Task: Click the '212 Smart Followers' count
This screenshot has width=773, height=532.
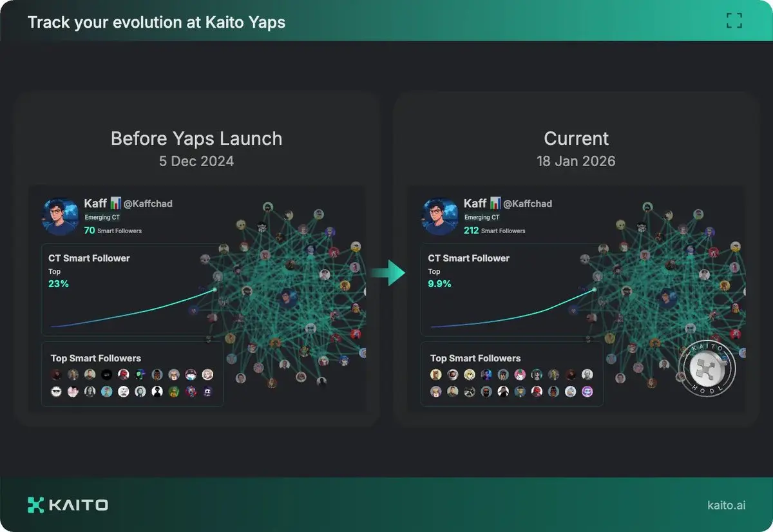Action: 494,230
